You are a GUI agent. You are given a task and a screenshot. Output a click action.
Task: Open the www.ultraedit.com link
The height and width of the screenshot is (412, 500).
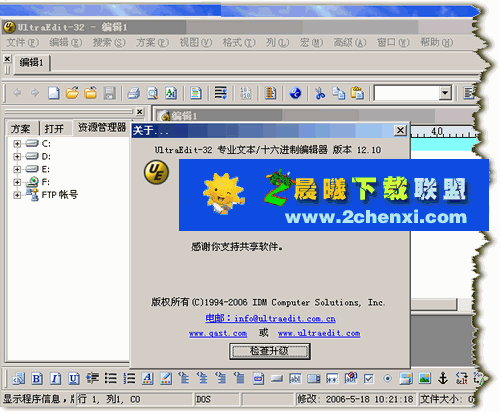[319, 333]
